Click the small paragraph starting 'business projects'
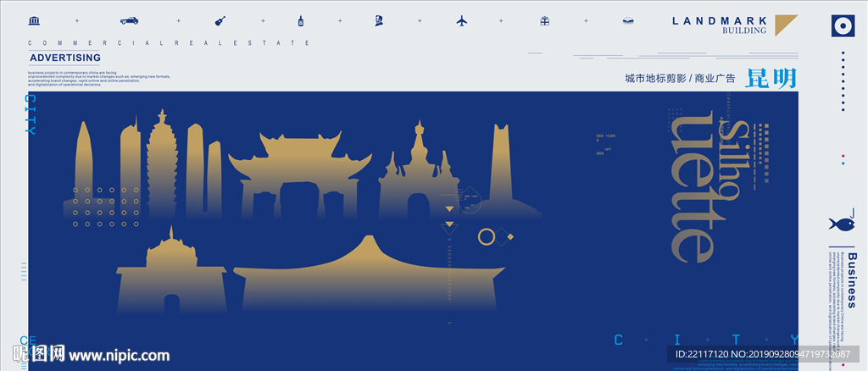 click(x=99, y=79)
